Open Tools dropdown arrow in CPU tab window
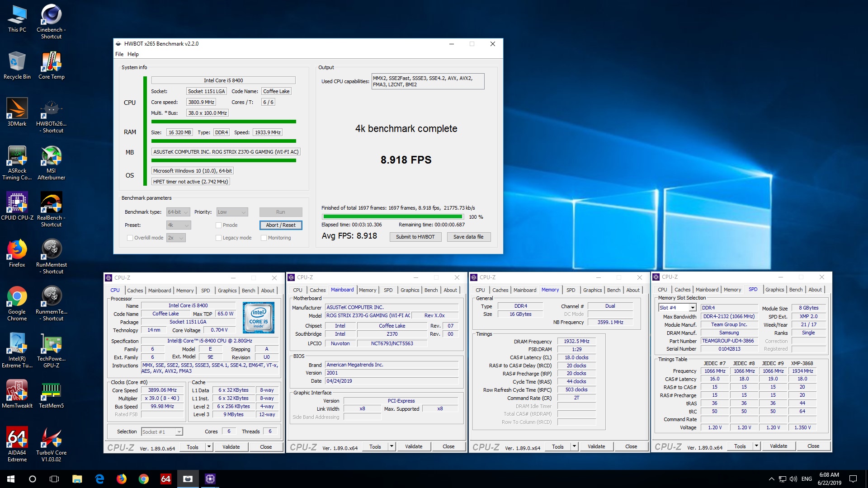The height and width of the screenshot is (488, 868). click(x=209, y=447)
